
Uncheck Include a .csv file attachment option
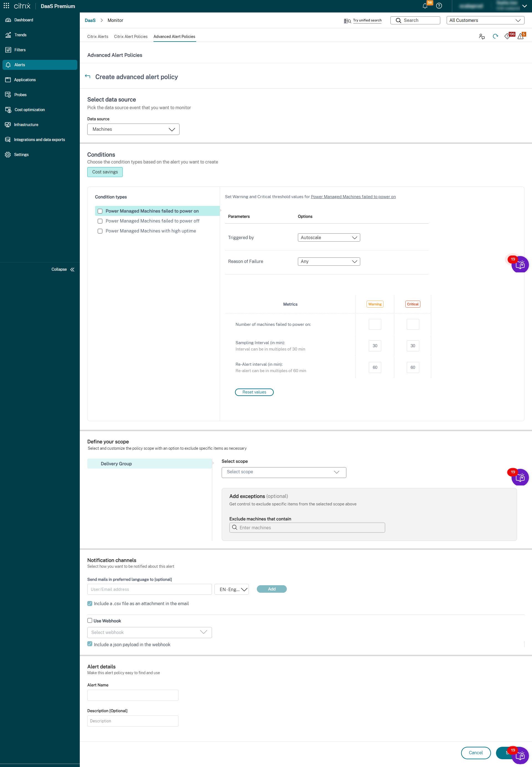point(90,603)
